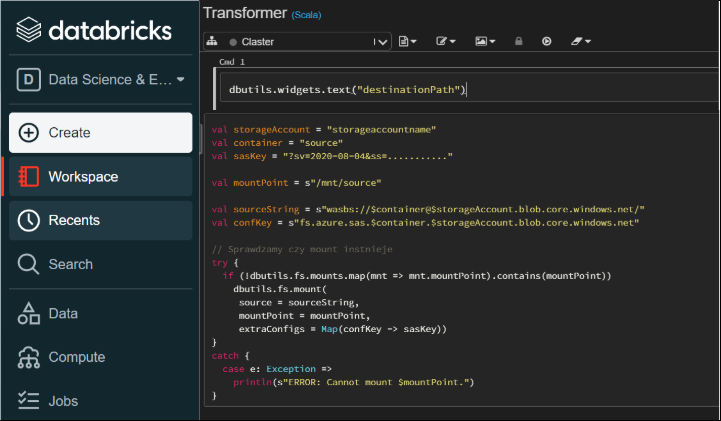
Task: Click the Run All play icon
Action: point(546,41)
